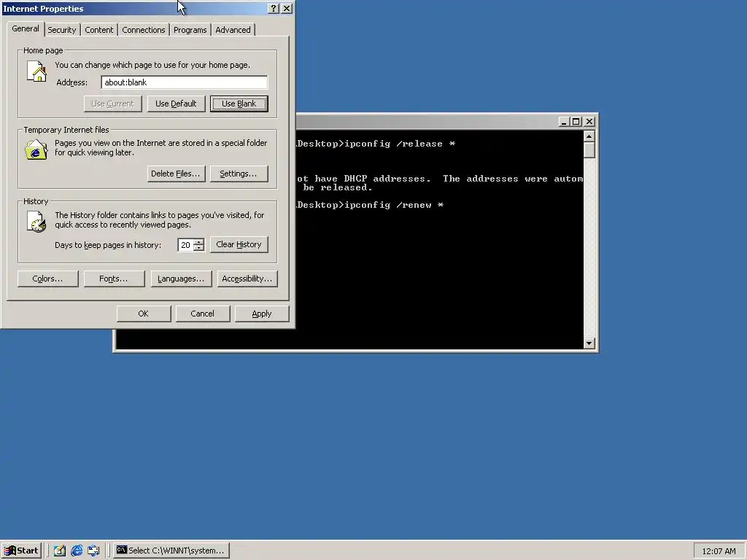Maximize the command prompt window
The height and width of the screenshot is (560, 747).
[576, 122]
